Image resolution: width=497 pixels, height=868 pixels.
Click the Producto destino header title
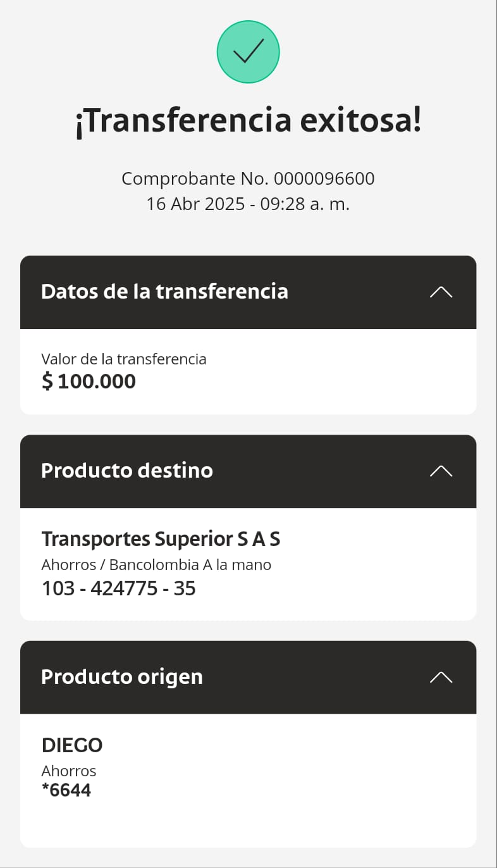(x=127, y=471)
